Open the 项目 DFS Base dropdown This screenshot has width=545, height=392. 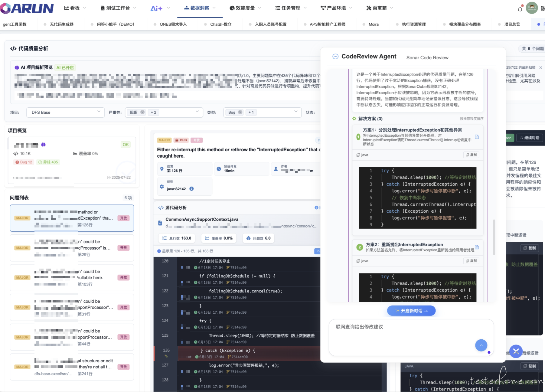point(65,112)
